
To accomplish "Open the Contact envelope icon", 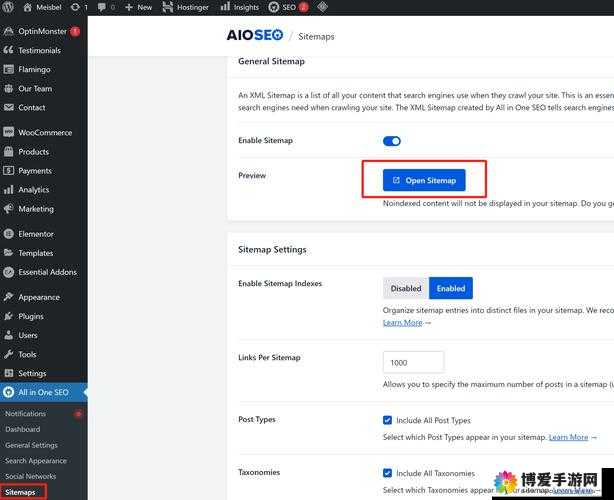I will pyautogui.click(x=8, y=107).
